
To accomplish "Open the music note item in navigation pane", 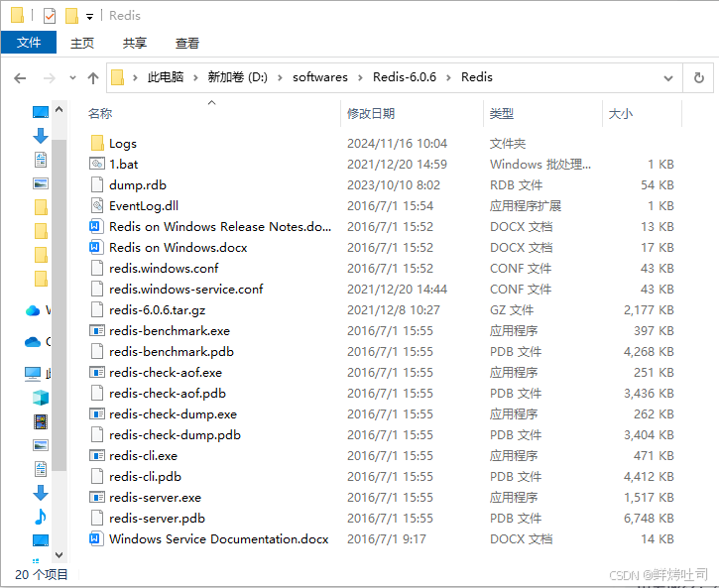I will [x=41, y=517].
